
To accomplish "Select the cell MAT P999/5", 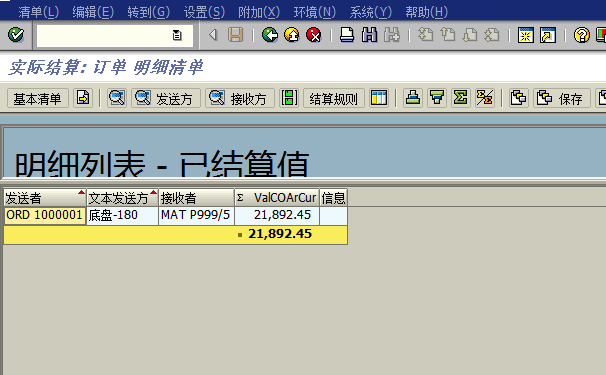I will click(x=196, y=215).
